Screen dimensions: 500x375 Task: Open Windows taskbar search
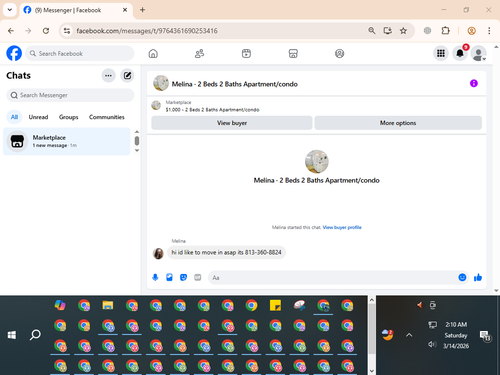pos(35,335)
